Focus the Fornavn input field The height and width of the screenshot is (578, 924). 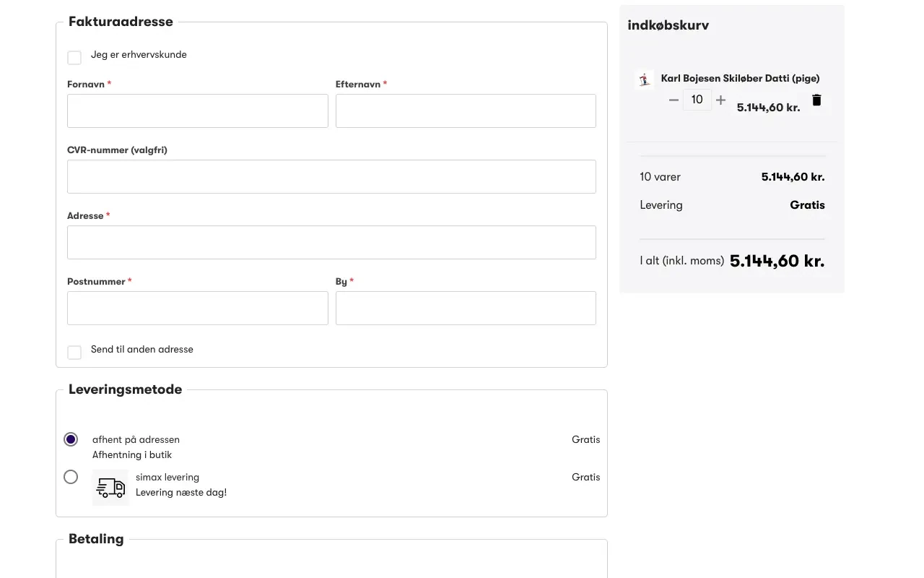(x=197, y=111)
